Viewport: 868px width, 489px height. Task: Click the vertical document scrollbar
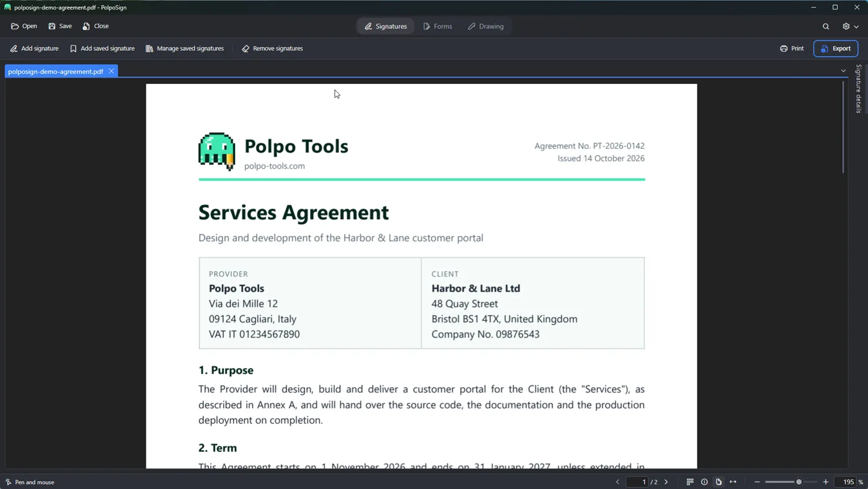(x=843, y=127)
